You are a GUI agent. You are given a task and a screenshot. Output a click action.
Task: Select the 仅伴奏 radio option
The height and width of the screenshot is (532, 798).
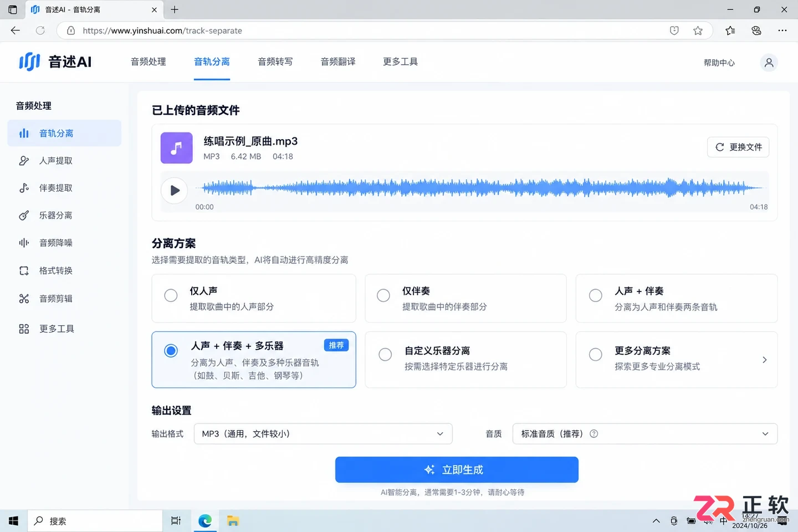pos(383,295)
